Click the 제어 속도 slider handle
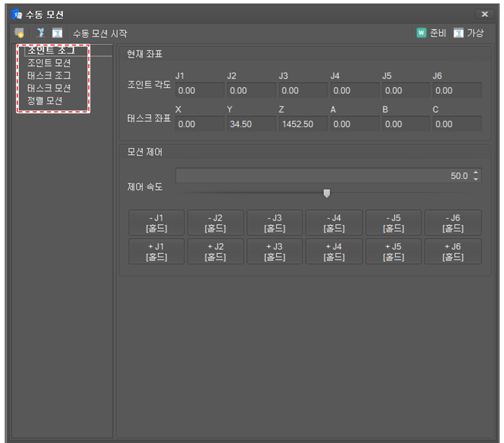This screenshot has height=443, width=504. pos(327,194)
